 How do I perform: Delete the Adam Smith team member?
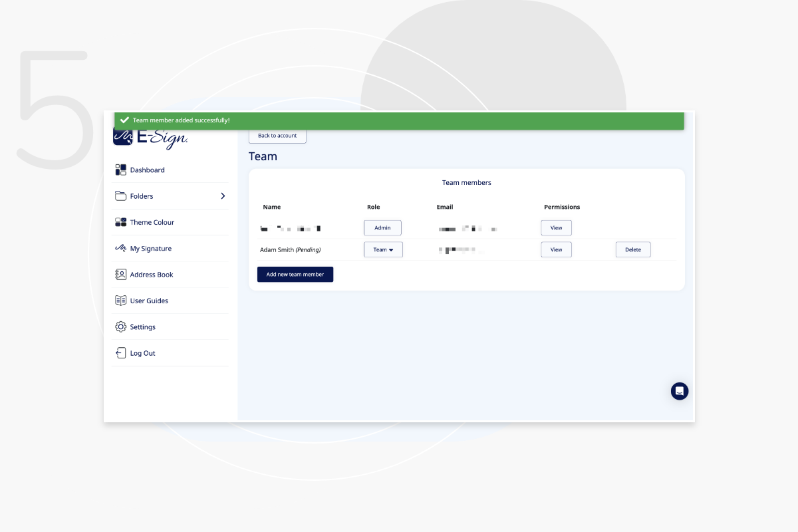click(x=633, y=249)
